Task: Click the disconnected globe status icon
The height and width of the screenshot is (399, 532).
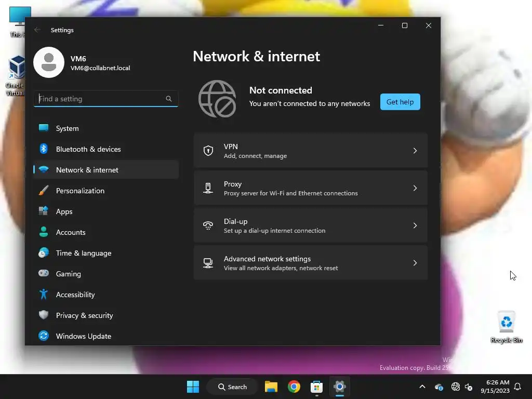Action: (x=217, y=99)
